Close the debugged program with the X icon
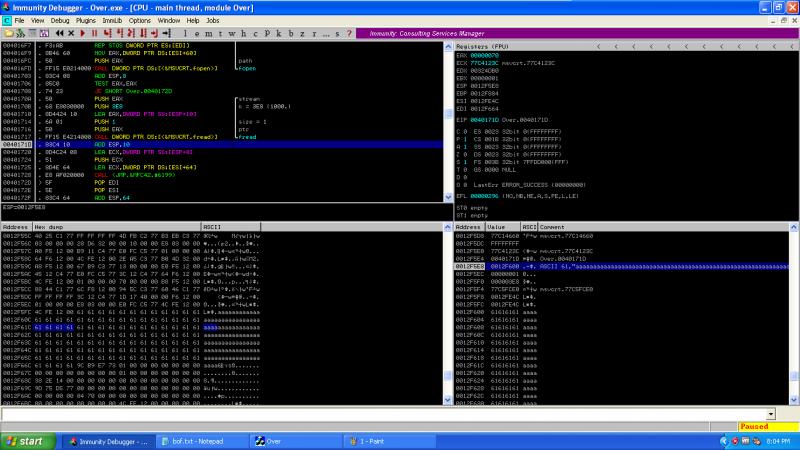Image resolution: width=800 pixels, height=450 pixels. click(x=71, y=34)
